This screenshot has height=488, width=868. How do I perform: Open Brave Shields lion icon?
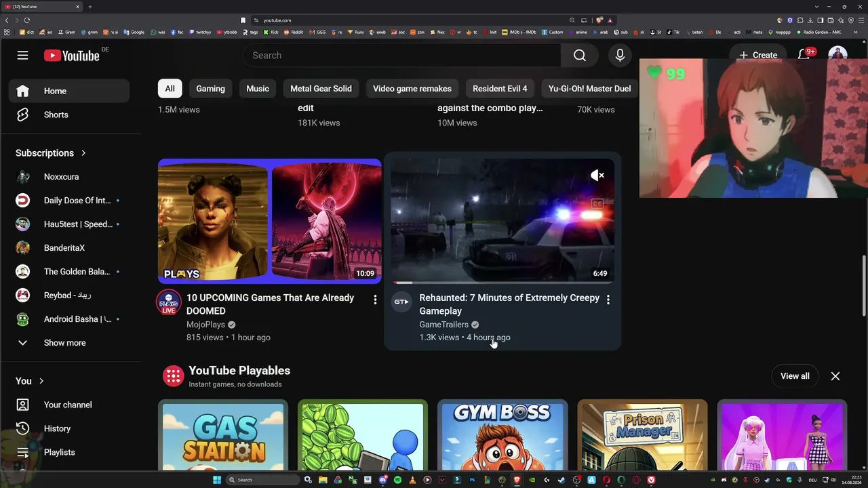(x=599, y=20)
